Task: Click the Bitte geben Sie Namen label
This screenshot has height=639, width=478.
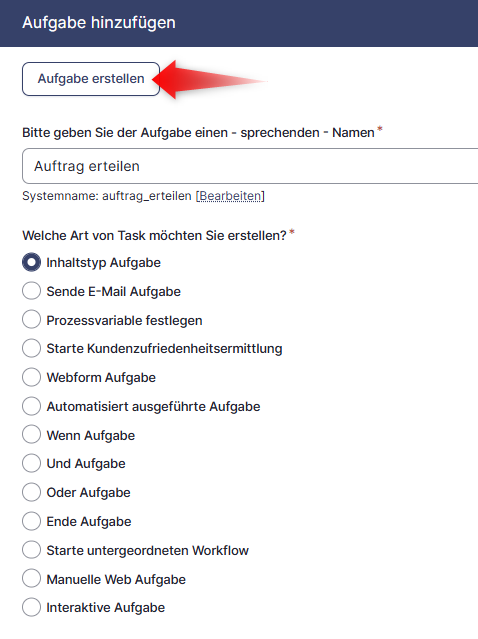Action: [x=198, y=132]
